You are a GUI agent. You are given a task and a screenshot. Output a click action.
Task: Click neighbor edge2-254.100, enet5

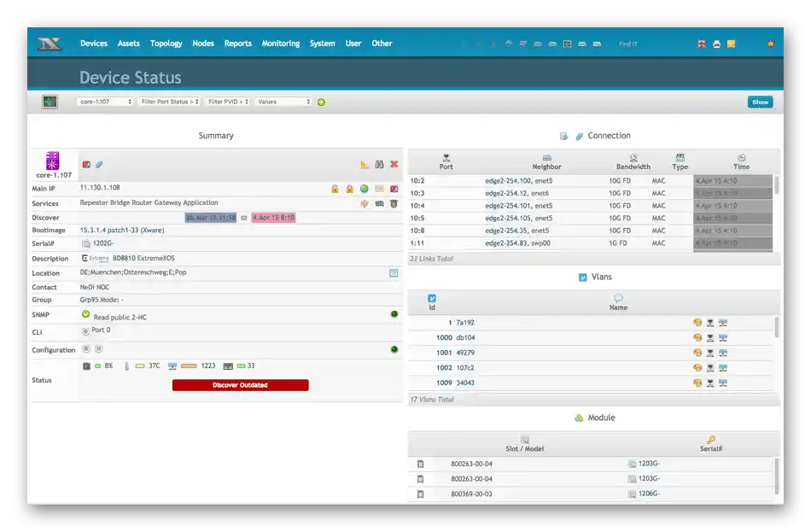click(x=519, y=181)
